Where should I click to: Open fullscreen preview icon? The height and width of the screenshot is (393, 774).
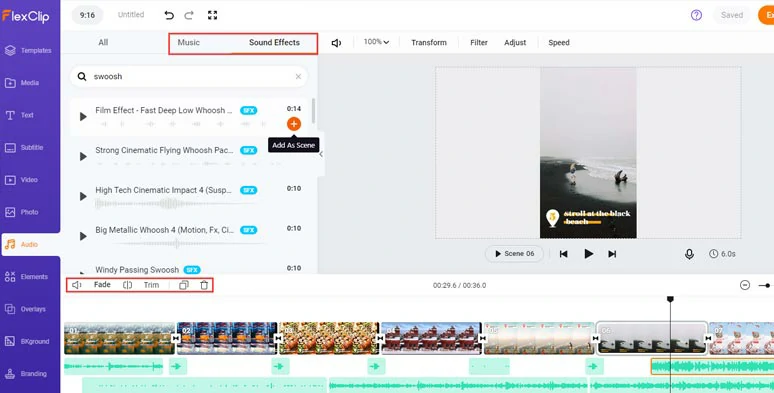pyautogui.click(x=212, y=15)
